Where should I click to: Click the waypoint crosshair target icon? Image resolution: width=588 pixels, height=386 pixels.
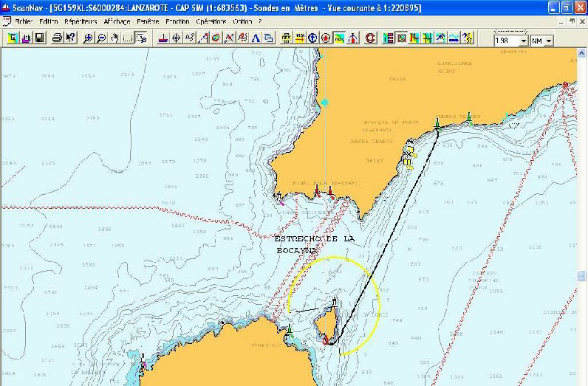click(x=177, y=38)
